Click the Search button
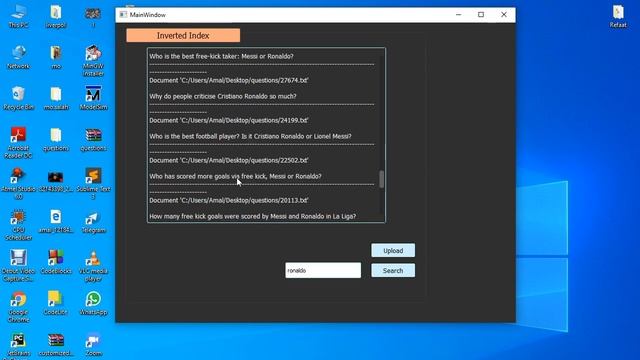640x360 pixels. click(x=393, y=270)
